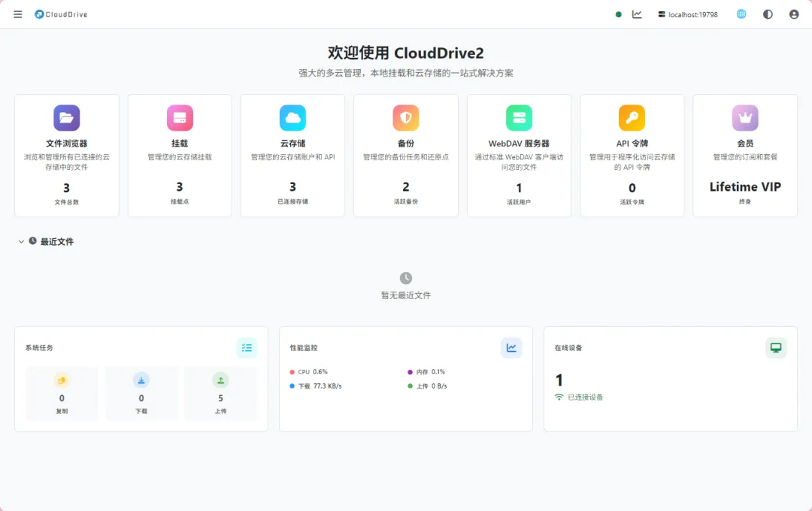The image size is (812, 511).
Task: Click the 云存储 cloud icon
Action: [292, 118]
